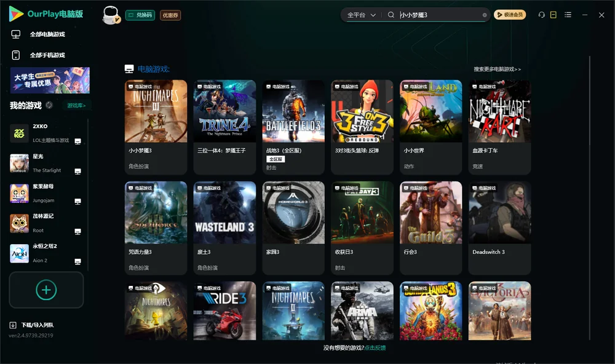The image size is (615, 364).
Task: Open the Battlefield 3 game card
Action: pyautogui.click(x=293, y=127)
